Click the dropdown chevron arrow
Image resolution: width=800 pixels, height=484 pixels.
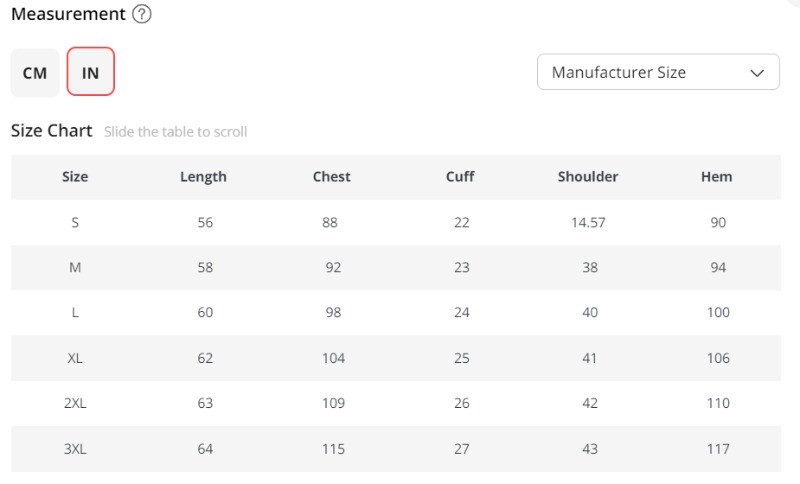click(757, 72)
